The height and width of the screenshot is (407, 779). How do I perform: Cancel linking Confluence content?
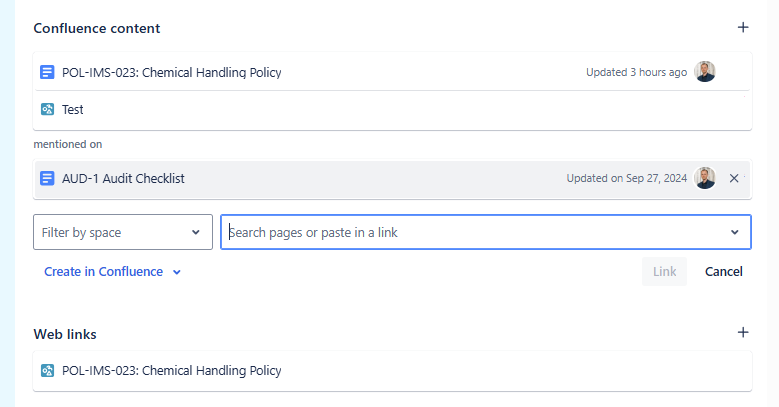pos(723,271)
